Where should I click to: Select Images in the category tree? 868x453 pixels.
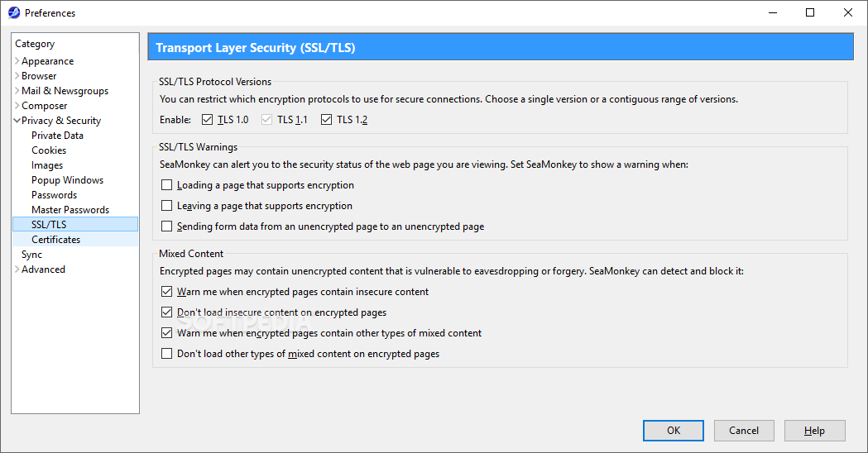click(47, 165)
